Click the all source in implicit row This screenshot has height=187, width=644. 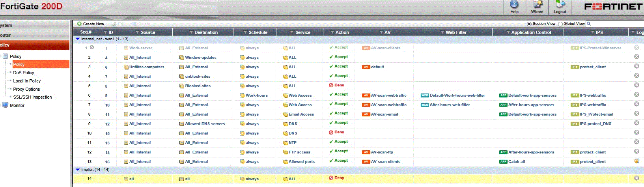pyautogui.click(x=131, y=179)
